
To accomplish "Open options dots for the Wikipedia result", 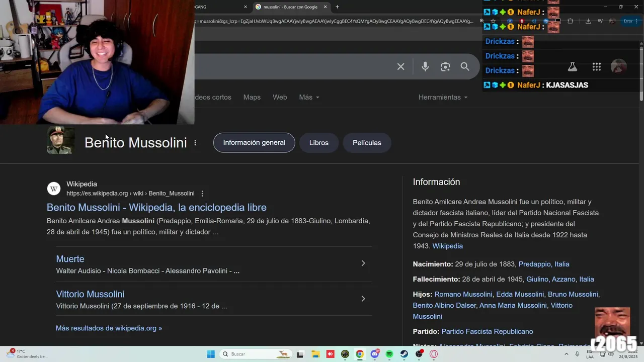I will point(202,194).
